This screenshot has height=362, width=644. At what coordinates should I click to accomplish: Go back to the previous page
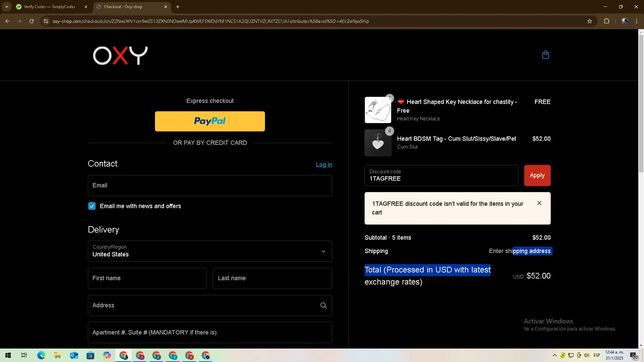7,21
